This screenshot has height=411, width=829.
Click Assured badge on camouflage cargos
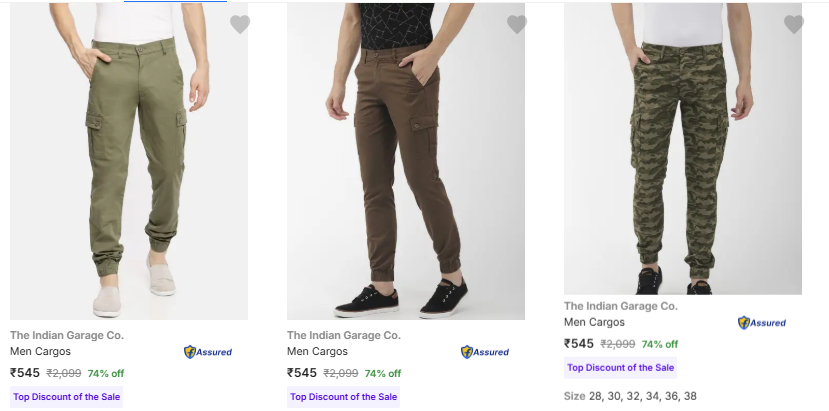tap(762, 323)
